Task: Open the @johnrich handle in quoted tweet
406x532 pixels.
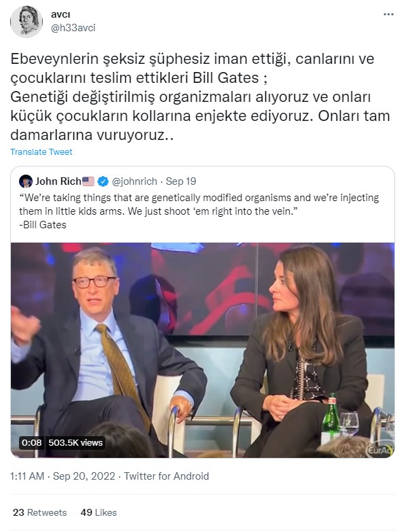Action: [x=135, y=181]
